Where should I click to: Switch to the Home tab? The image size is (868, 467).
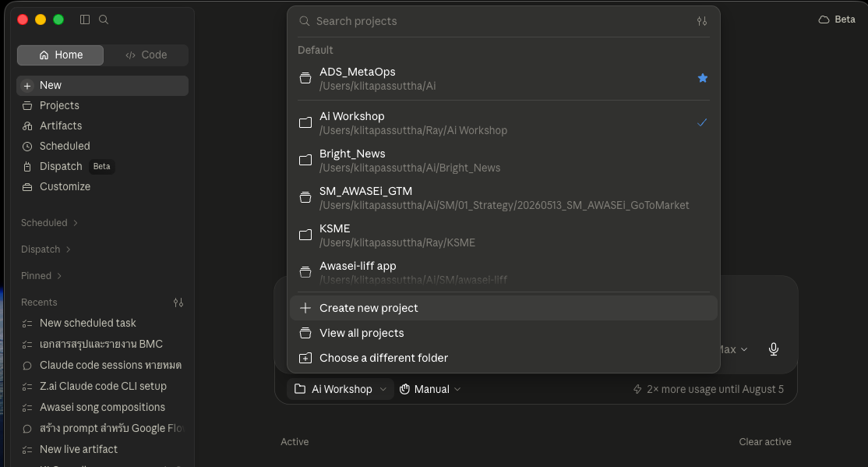click(60, 55)
